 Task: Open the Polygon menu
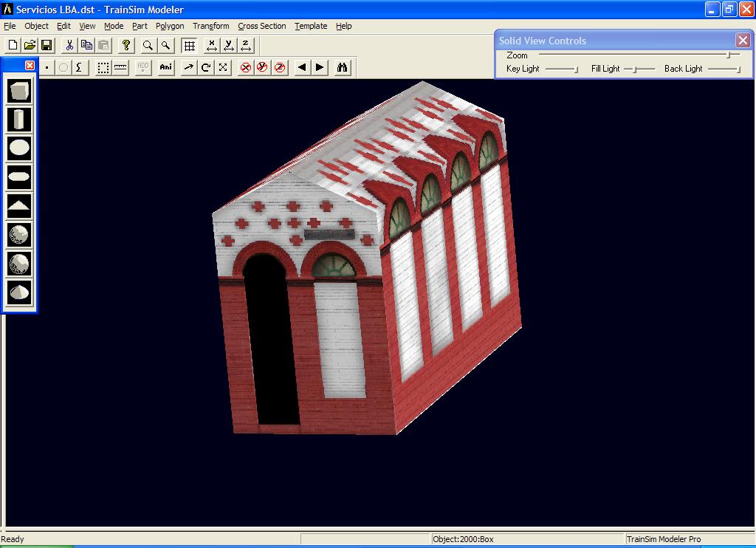170,26
